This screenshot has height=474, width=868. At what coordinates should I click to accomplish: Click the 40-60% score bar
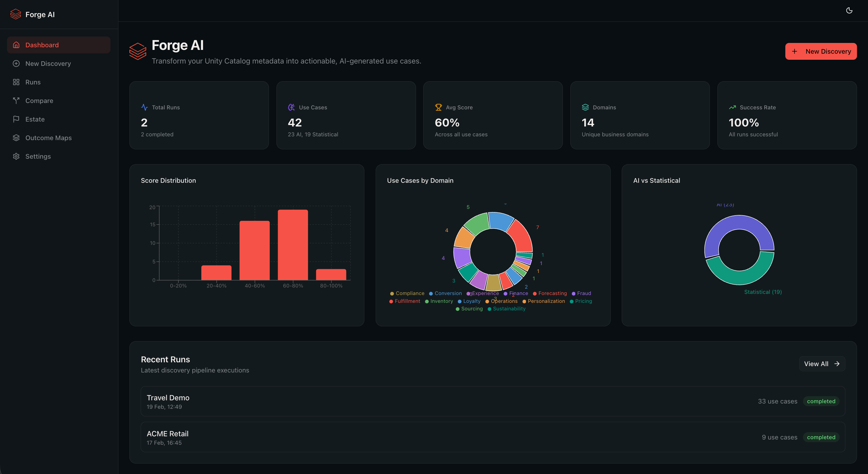click(x=254, y=250)
